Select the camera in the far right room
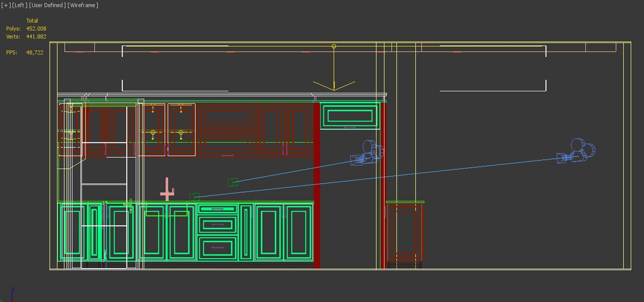Image resolution: width=644 pixels, height=302 pixels. click(576, 151)
